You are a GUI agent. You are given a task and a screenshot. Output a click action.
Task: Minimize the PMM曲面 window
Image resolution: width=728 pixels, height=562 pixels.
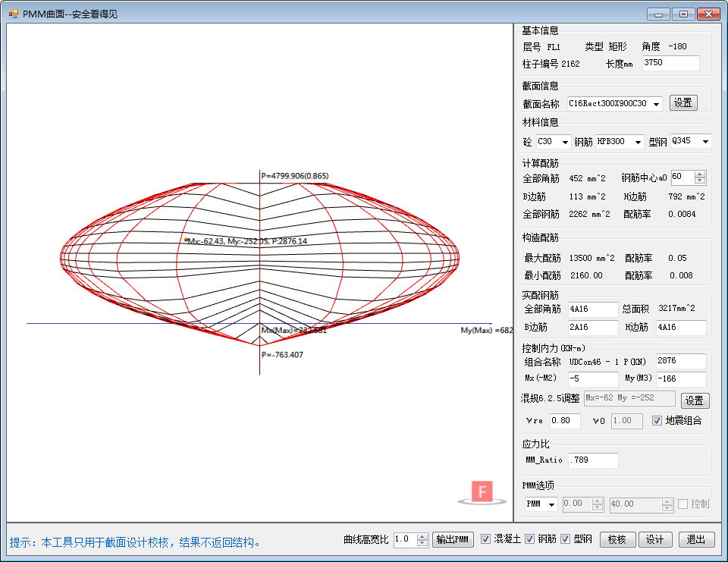click(658, 14)
